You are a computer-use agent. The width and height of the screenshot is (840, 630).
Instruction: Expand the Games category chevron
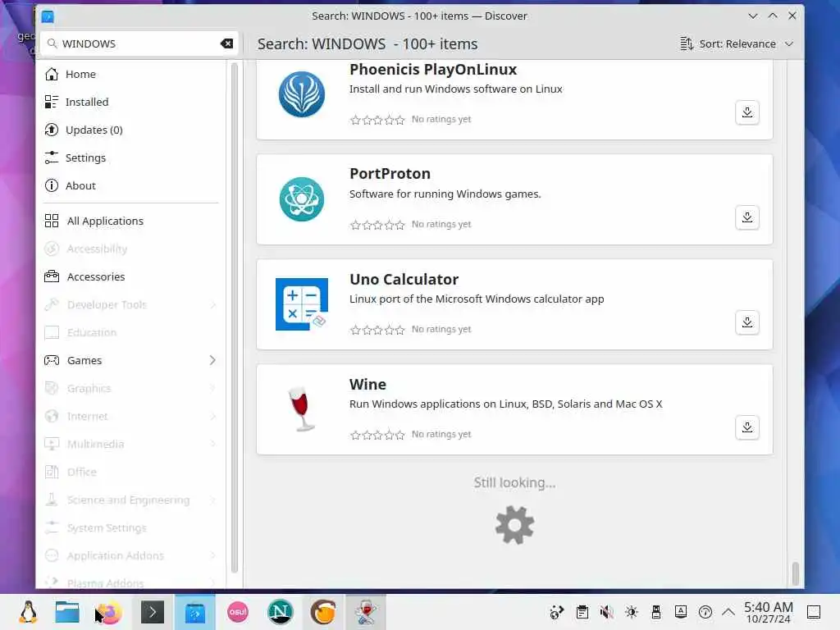click(212, 360)
